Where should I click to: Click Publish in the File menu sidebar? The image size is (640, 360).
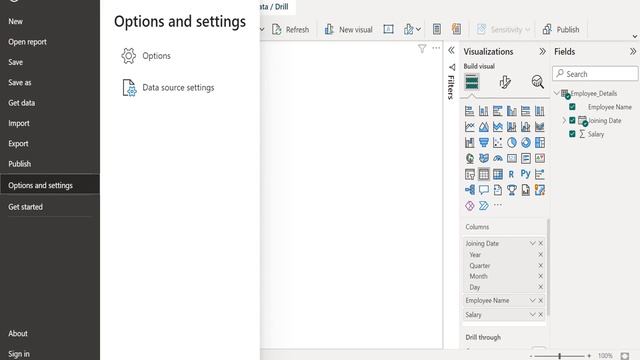(20, 164)
